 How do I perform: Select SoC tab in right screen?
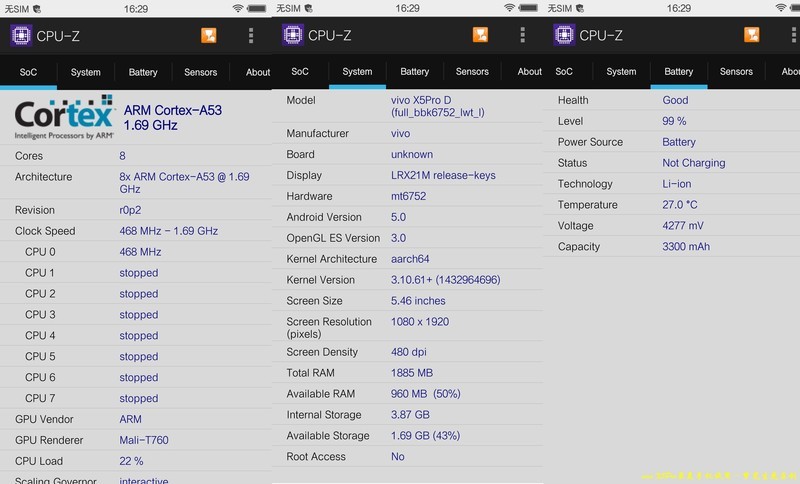(x=564, y=71)
